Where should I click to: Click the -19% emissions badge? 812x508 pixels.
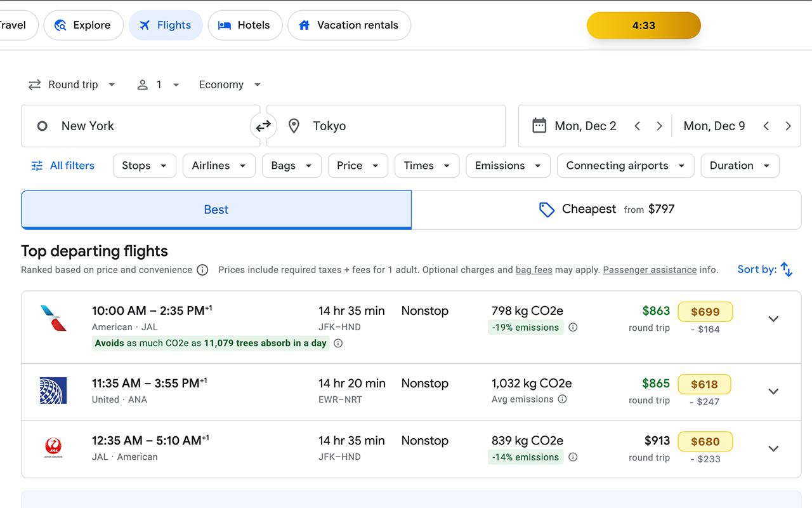[525, 328]
